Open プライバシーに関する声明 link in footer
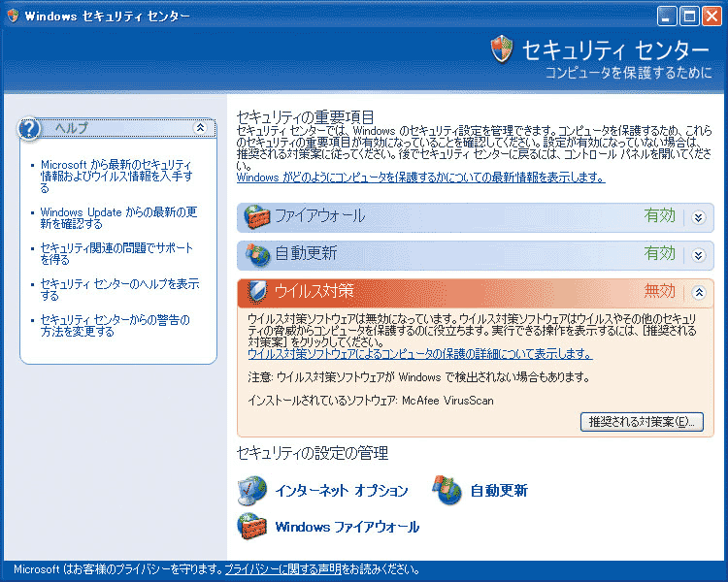 282,570
